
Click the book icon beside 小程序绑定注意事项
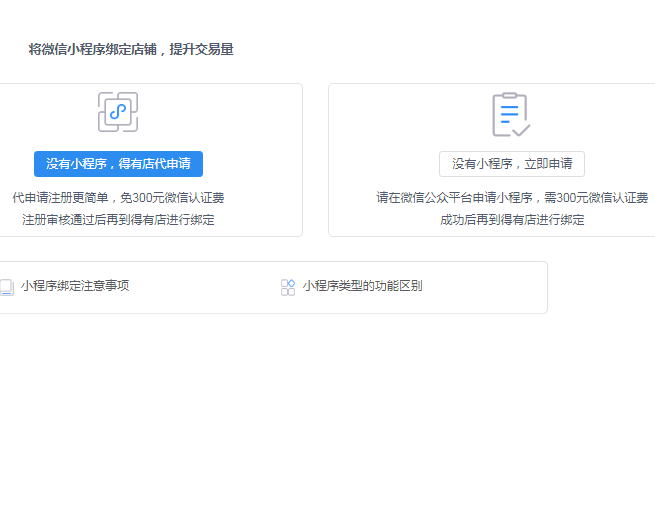pos(6,287)
